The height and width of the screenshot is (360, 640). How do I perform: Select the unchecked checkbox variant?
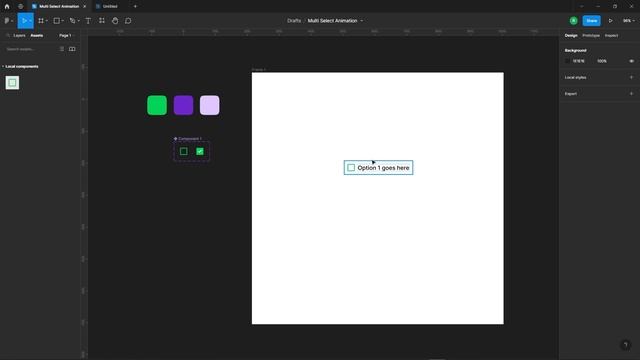[x=184, y=151]
